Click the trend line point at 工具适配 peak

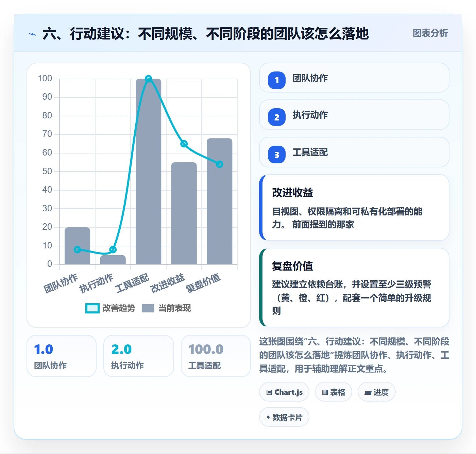tap(148, 79)
